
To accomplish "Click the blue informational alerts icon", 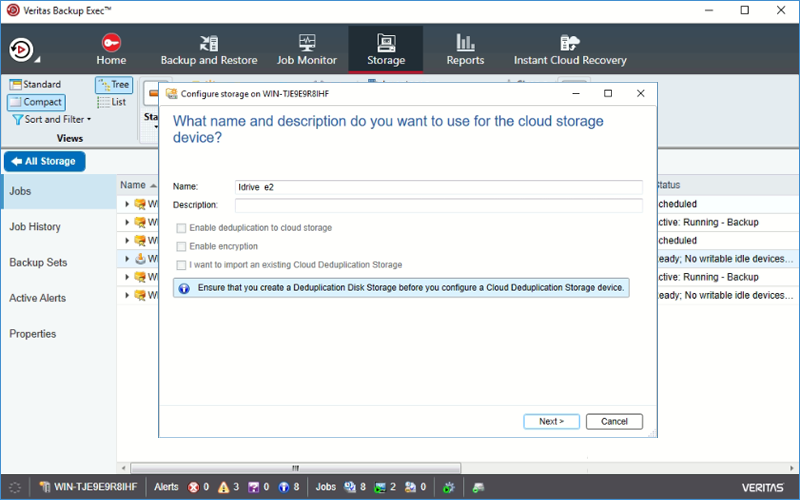I will tap(284, 487).
